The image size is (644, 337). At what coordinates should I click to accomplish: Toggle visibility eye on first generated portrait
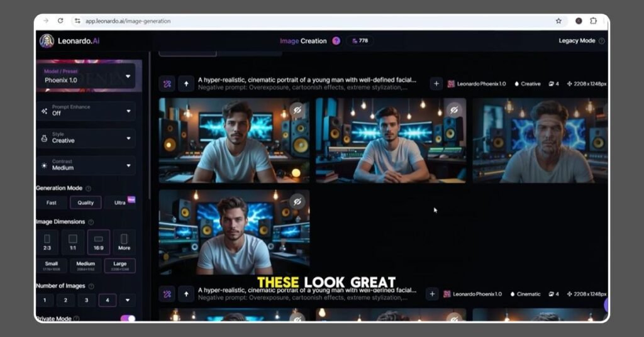tap(297, 110)
